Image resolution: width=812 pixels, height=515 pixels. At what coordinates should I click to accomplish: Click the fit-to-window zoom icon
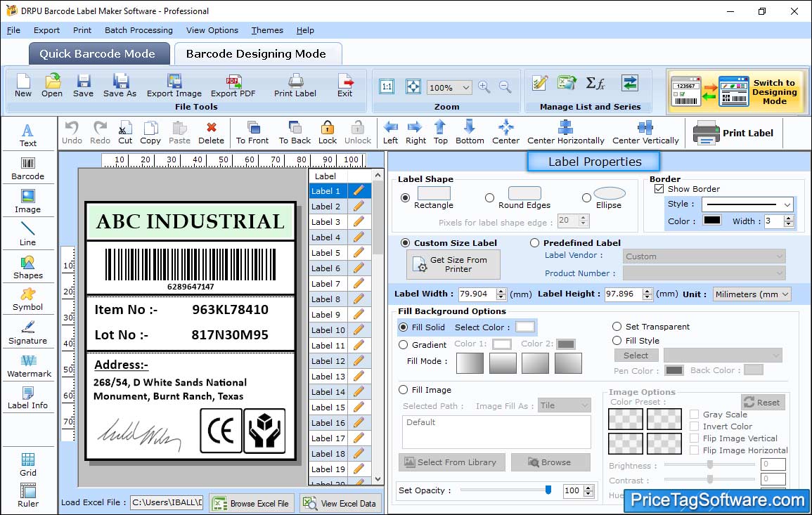[413, 86]
